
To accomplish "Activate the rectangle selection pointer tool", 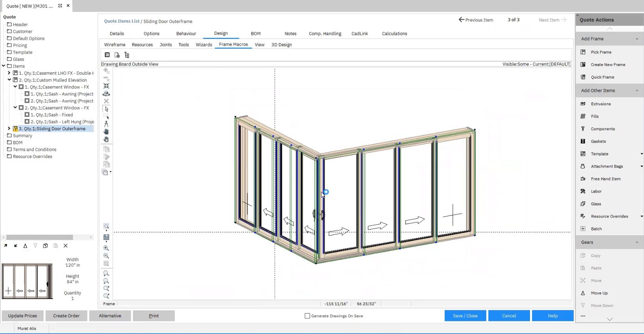I will [x=106, y=116].
